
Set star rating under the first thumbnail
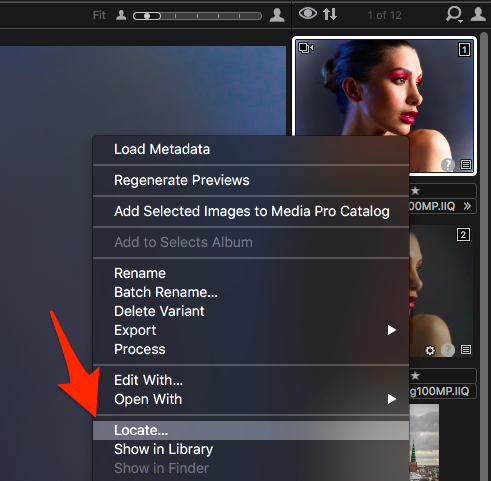point(415,191)
